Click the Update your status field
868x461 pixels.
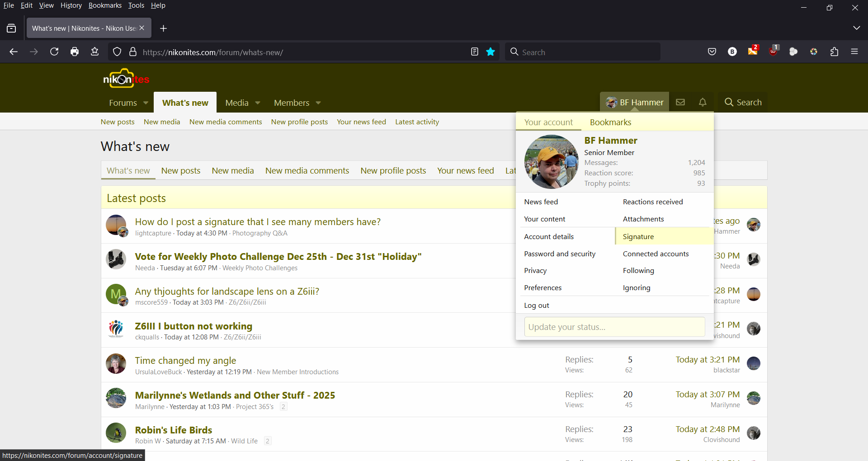coord(614,327)
